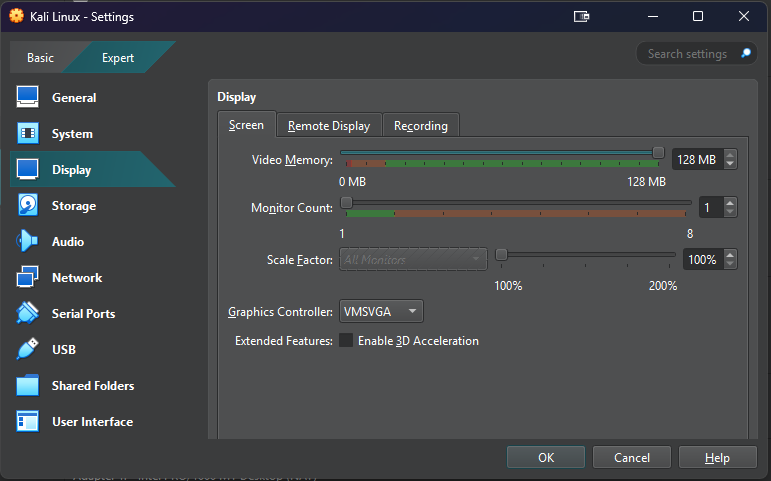Click the General monitor icon in sidebar
The width and height of the screenshot is (771, 481).
28,97
